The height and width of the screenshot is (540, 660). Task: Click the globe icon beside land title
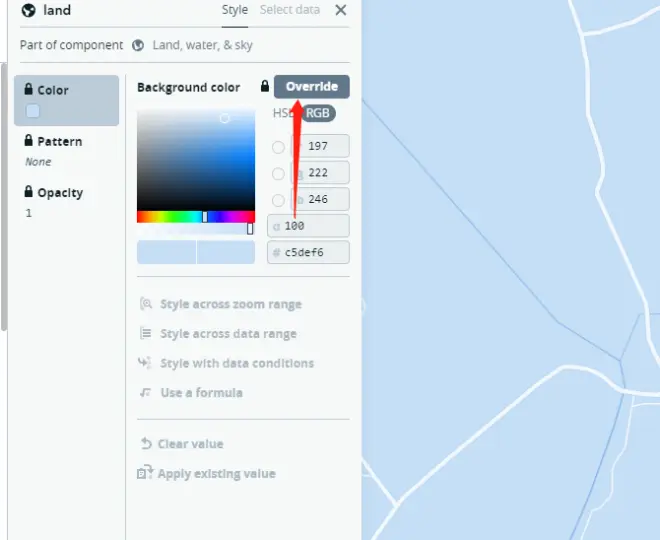pyautogui.click(x=29, y=10)
